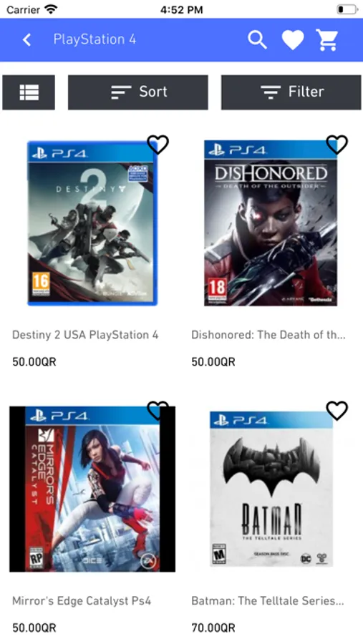This screenshot has width=363, height=644.
Task: Open the Batman Telltale cover image
Action: [x=271, y=489]
